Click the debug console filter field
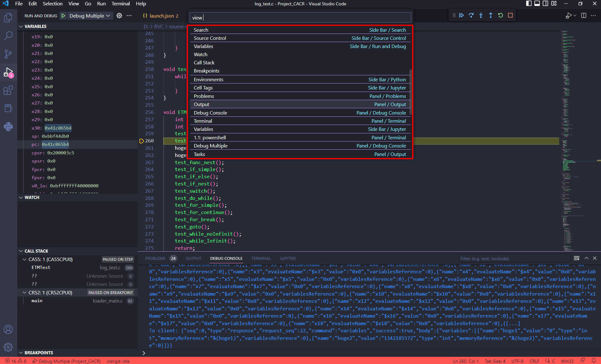 tap(513, 259)
